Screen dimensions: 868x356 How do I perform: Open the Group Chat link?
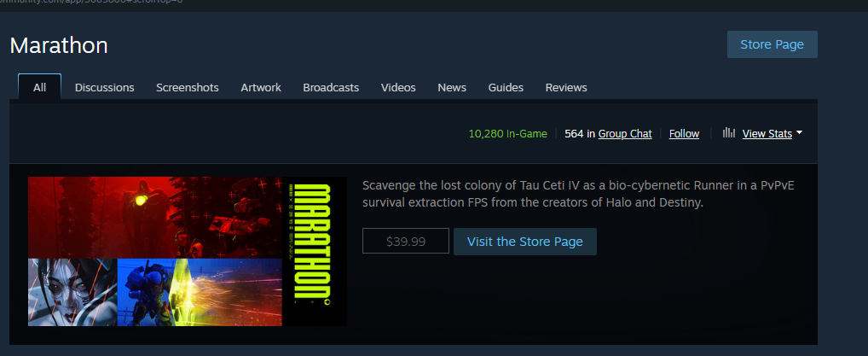click(x=625, y=134)
